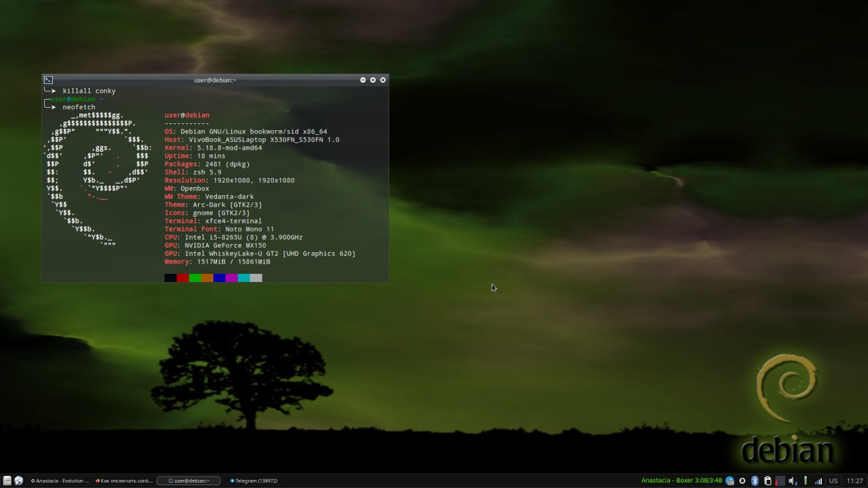
Task: Open the clipboard manager tray icon
Action: click(x=768, y=481)
